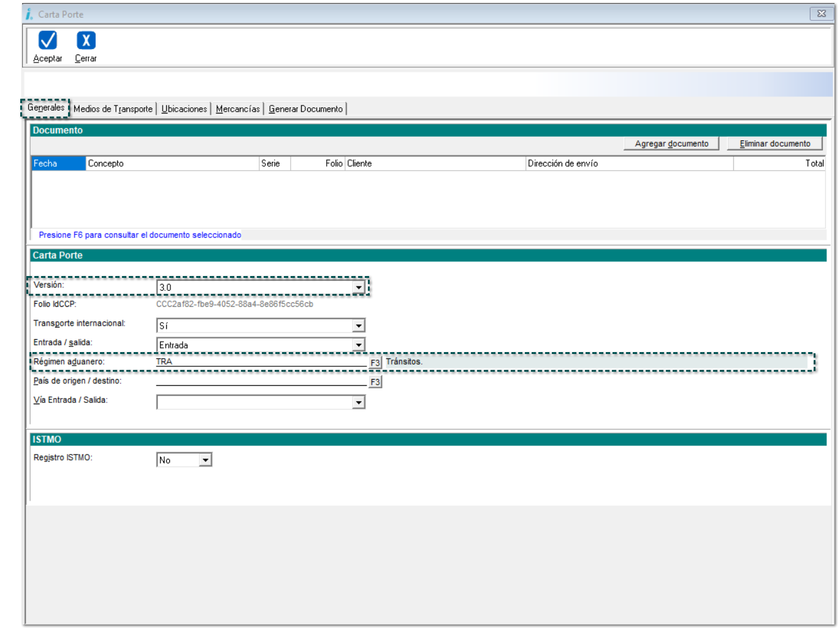The width and height of the screenshot is (840, 630).
Task: Open the Entrada / salida dropdown
Action: click(359, 345)
